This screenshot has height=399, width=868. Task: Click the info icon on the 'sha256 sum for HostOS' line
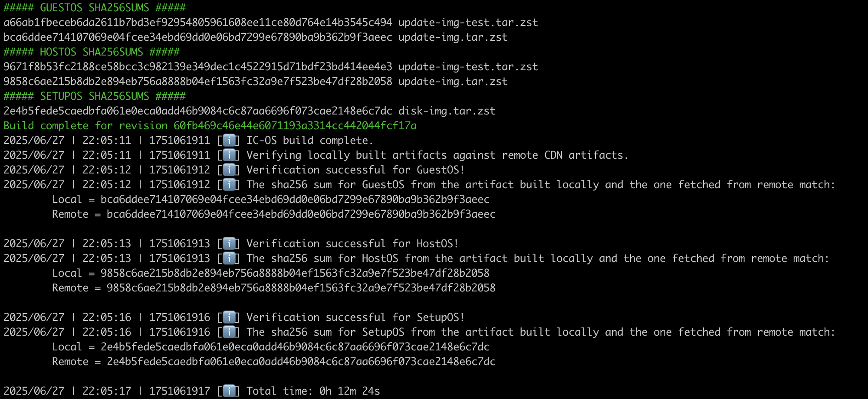click(x=229, y=258)
